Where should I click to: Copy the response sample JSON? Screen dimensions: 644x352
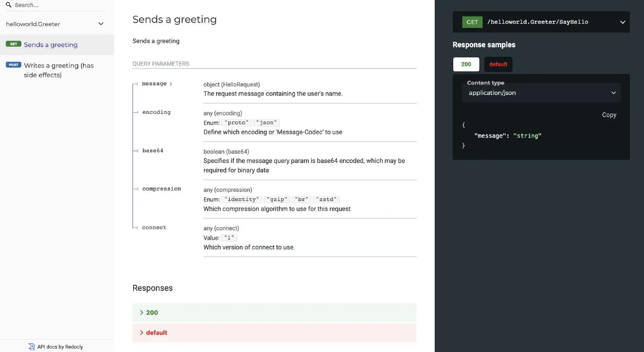click(x=609, y=115)
